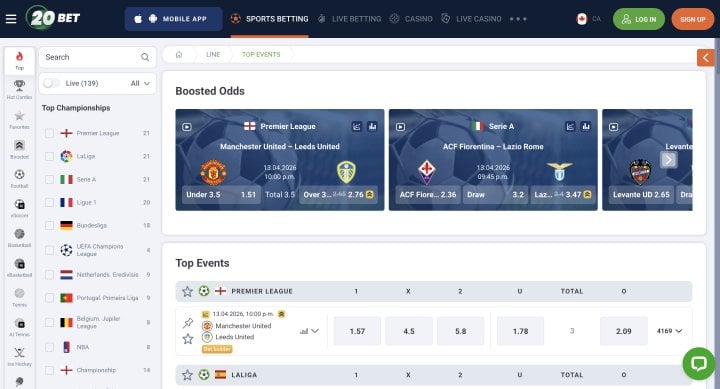Screen dimensions: 720x389
Task: Check the Premier League checkbox
Action: [x=50, y=133]
